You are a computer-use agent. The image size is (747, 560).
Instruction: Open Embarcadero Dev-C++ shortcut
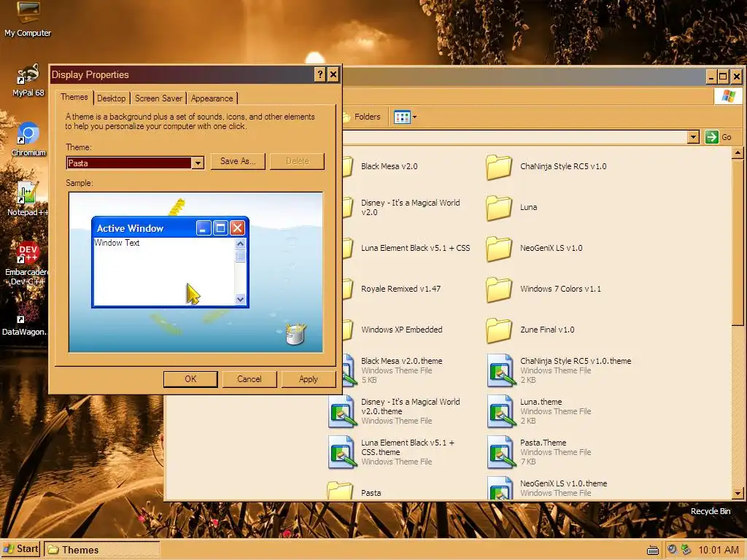(x=28, y=262)
